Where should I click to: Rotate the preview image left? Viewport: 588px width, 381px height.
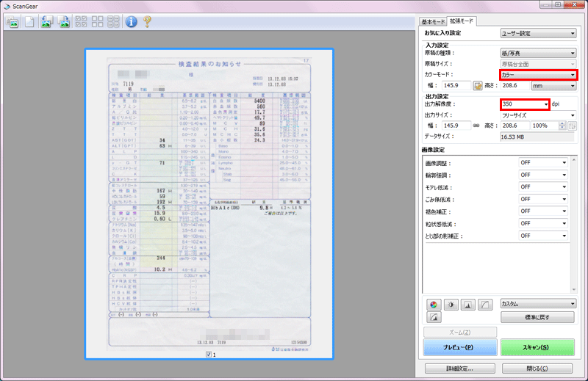[x=46, y=22]
